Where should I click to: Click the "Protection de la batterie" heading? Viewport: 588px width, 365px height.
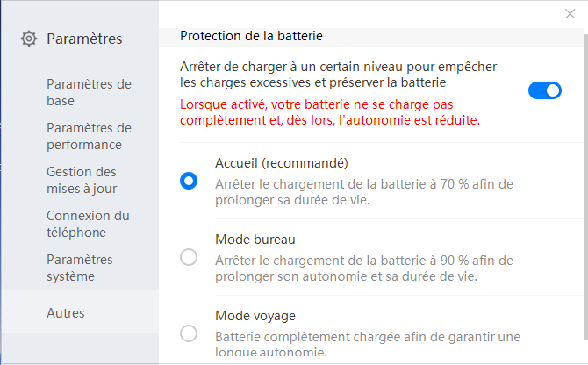point(251,36)
